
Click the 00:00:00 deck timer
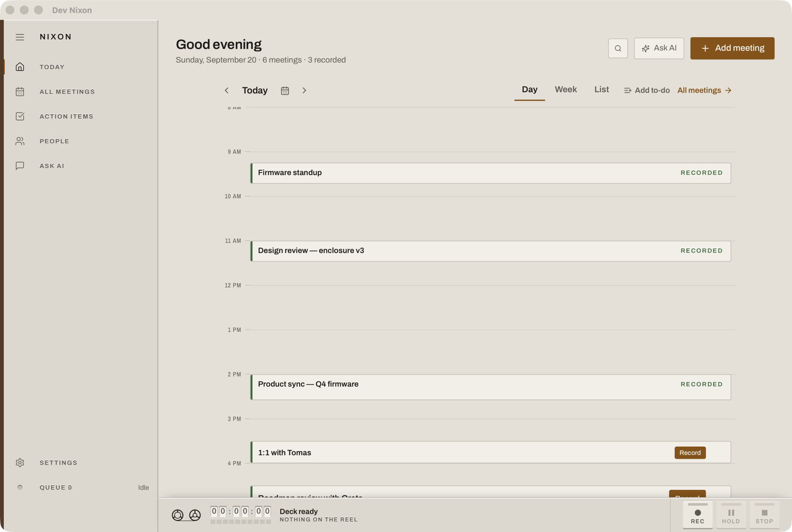(241, 511)
